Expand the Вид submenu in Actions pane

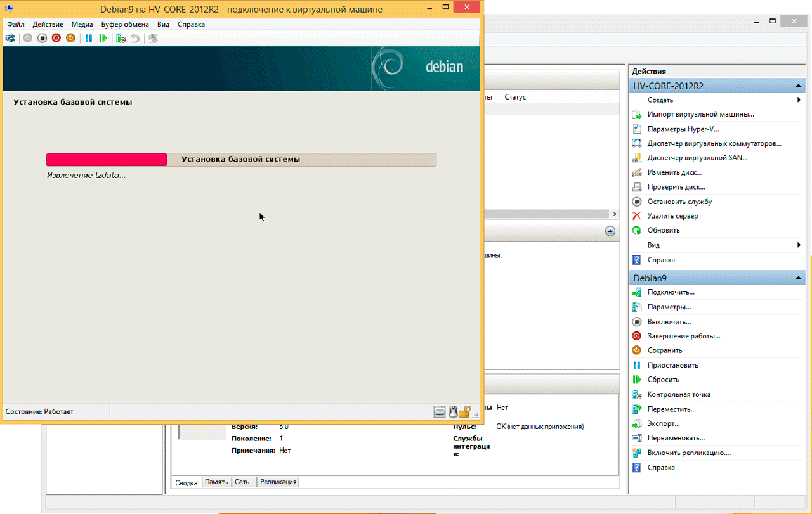(799, 245)
